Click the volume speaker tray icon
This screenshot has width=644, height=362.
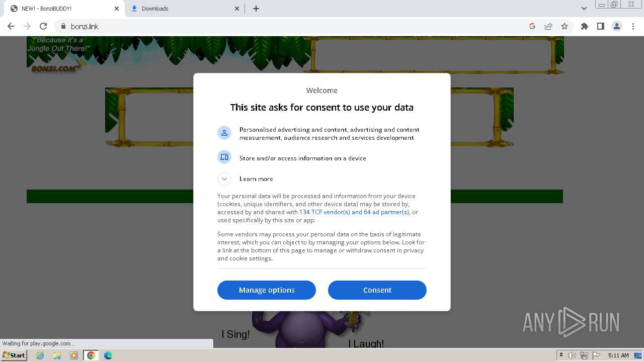coord(572,355)
